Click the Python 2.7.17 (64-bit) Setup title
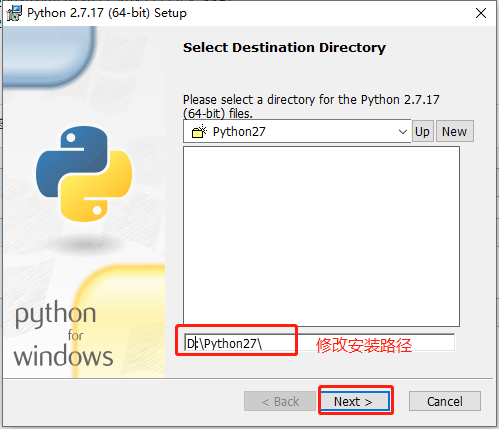Image resolution: width=499 pixels, height=429 pixels. [107, 13]
